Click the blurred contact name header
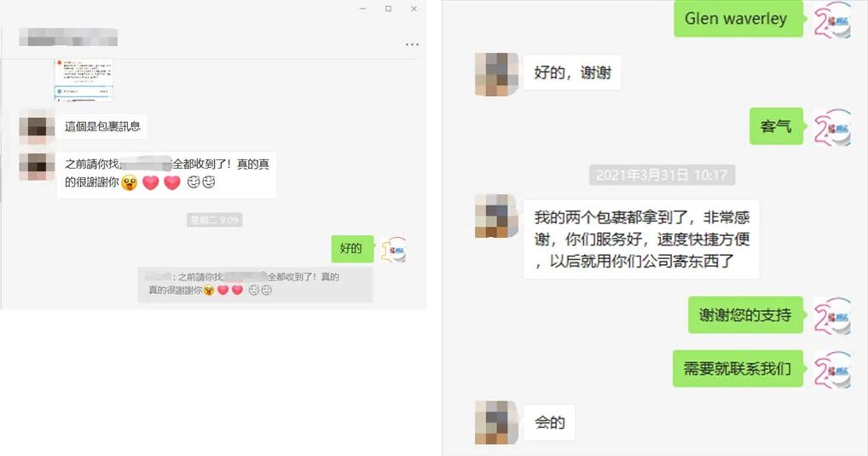This screenshot has height=456, width=868. click(68, 38)
